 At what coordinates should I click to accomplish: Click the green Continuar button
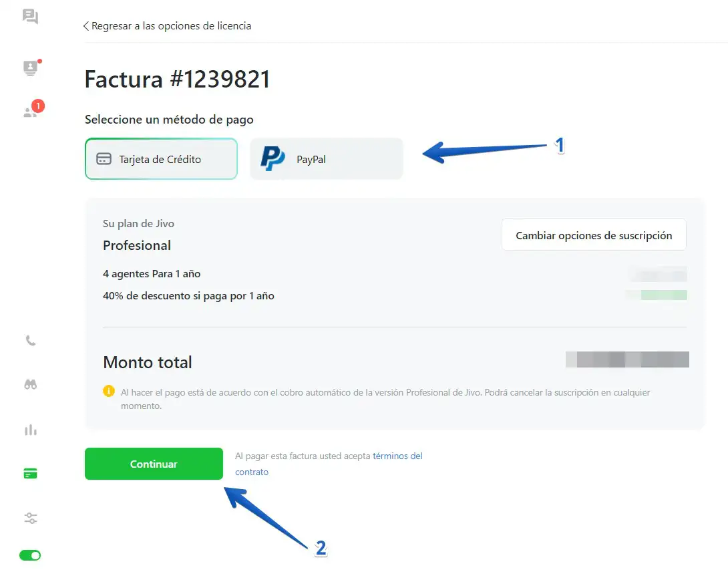(x=154, y=464)
